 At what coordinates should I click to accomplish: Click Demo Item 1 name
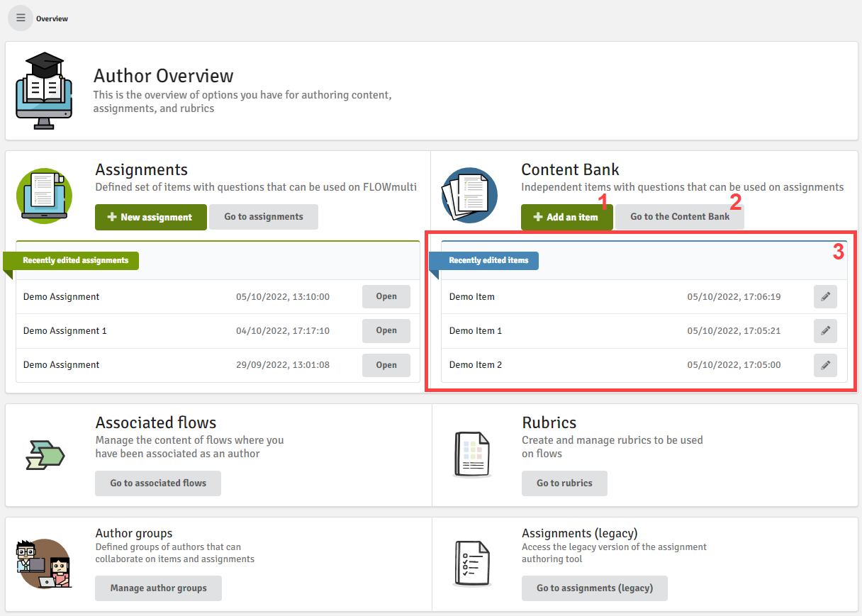pos(476,331)
